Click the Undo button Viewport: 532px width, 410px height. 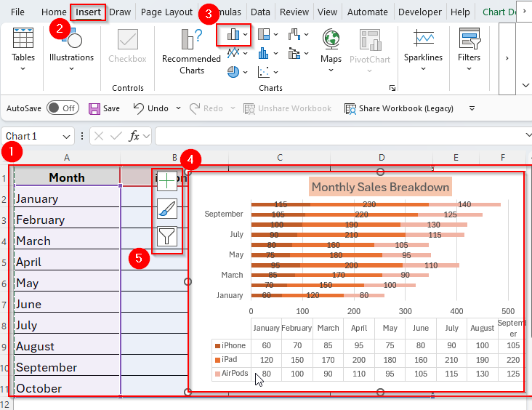(x=151, y=108)
